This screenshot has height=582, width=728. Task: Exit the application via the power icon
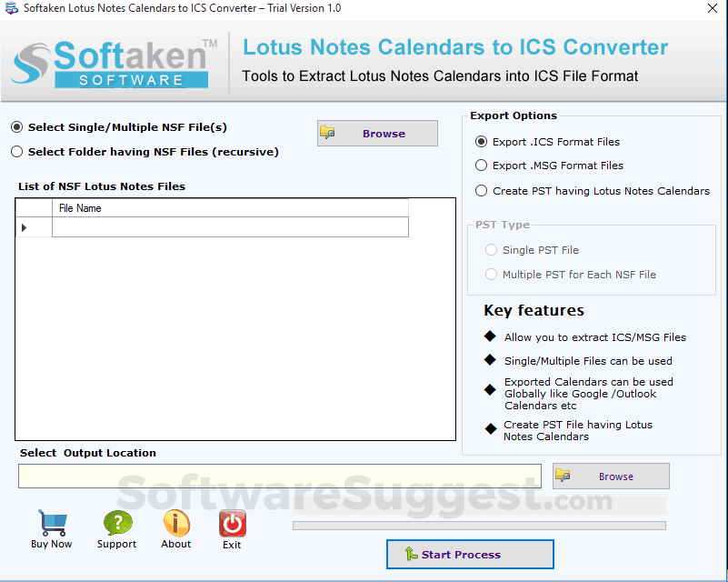[232, 521]
